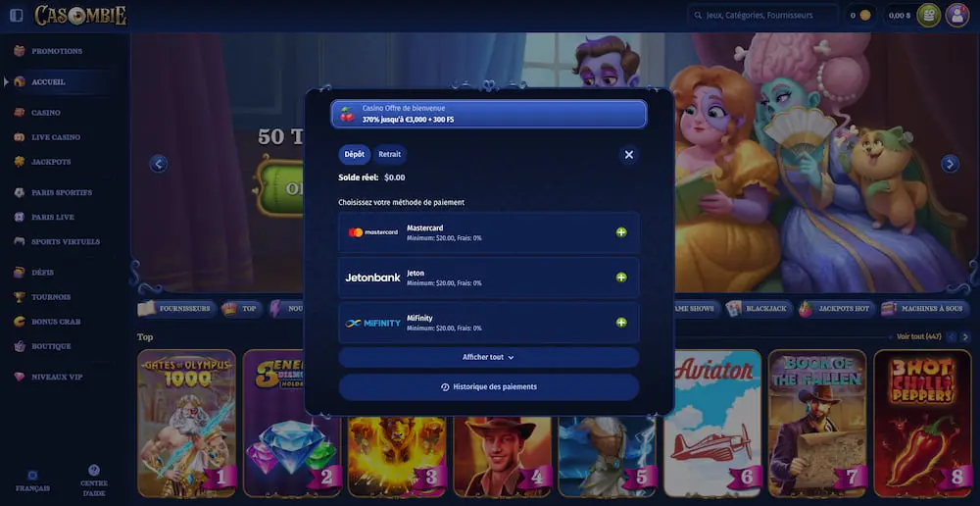Open the Aviator game thumbnail
The height and width of the screenshot is (506, 980).
click(x=712, y=423)
